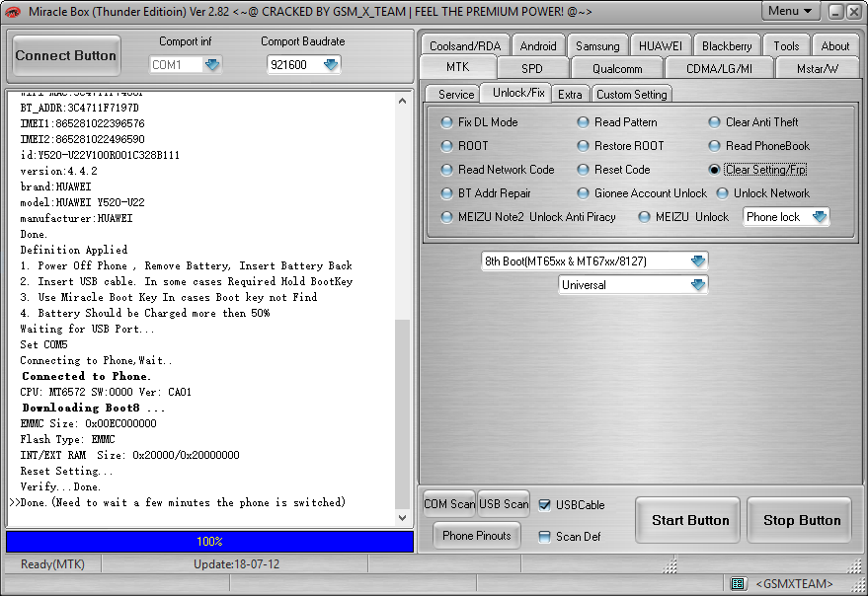
Task: Switch to the Android tab
Action: pos(537,46)
